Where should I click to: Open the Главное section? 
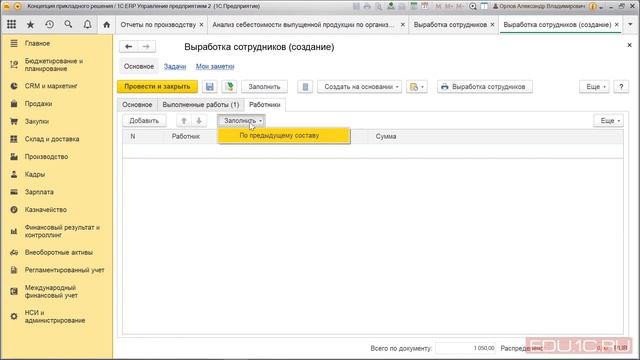(x=37, y=43)
